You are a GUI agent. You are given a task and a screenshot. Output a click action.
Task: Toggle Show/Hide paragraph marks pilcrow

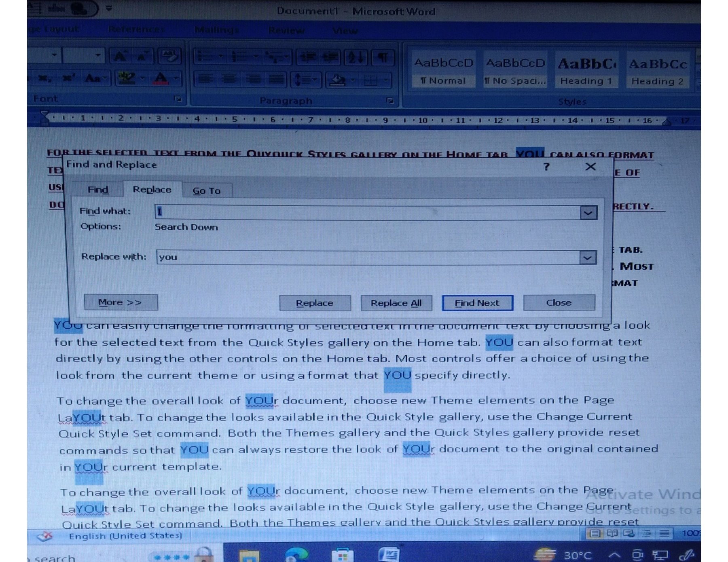point(383,57)
